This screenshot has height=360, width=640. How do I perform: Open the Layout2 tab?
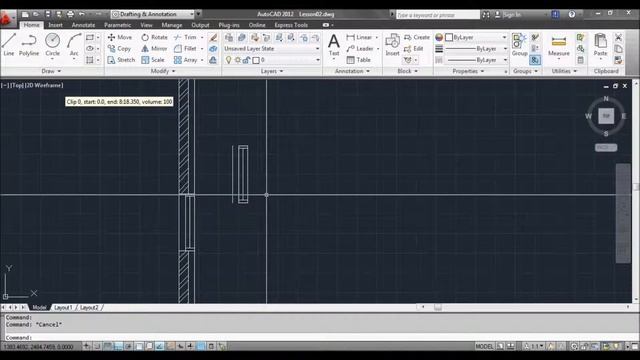pyautogui.click(x=89, y=307)
